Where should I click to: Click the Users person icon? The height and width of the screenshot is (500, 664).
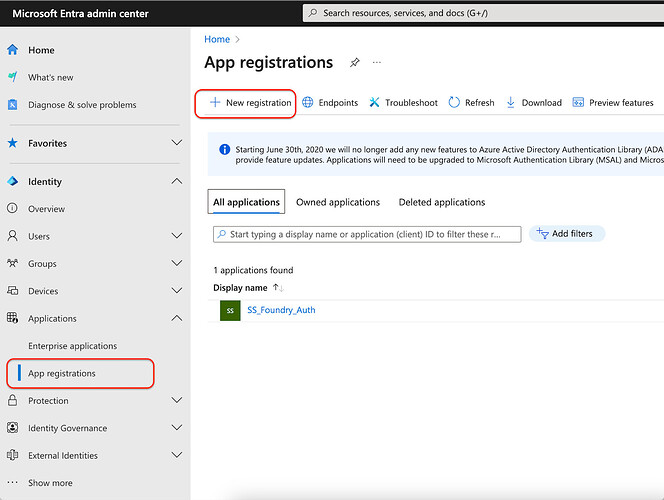click(x=13, y=236)
